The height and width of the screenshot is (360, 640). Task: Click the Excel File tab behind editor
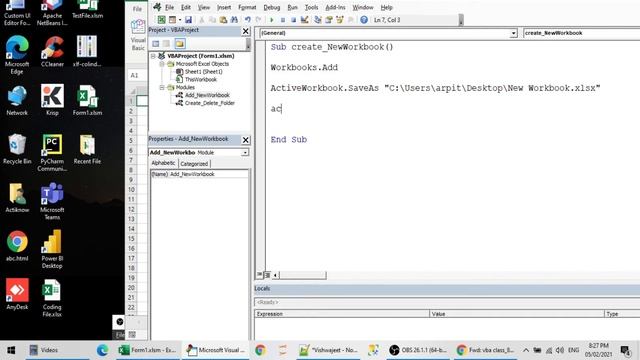[x=137, y=9]
